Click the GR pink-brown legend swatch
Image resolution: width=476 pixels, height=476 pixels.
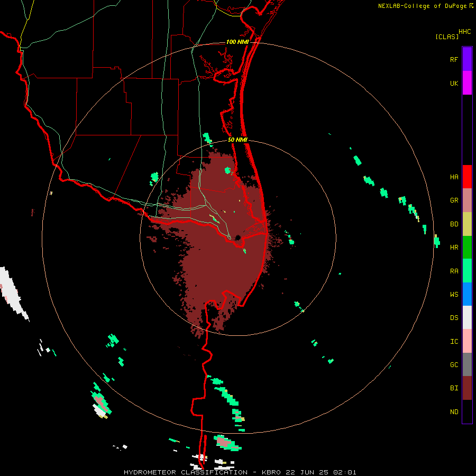(467, 200)
